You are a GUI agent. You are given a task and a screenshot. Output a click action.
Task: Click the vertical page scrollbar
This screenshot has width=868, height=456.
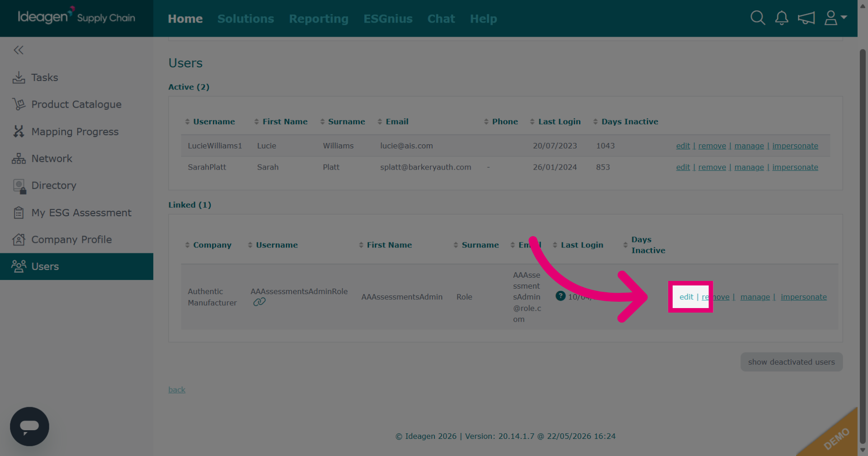click(x=863, y=247)
